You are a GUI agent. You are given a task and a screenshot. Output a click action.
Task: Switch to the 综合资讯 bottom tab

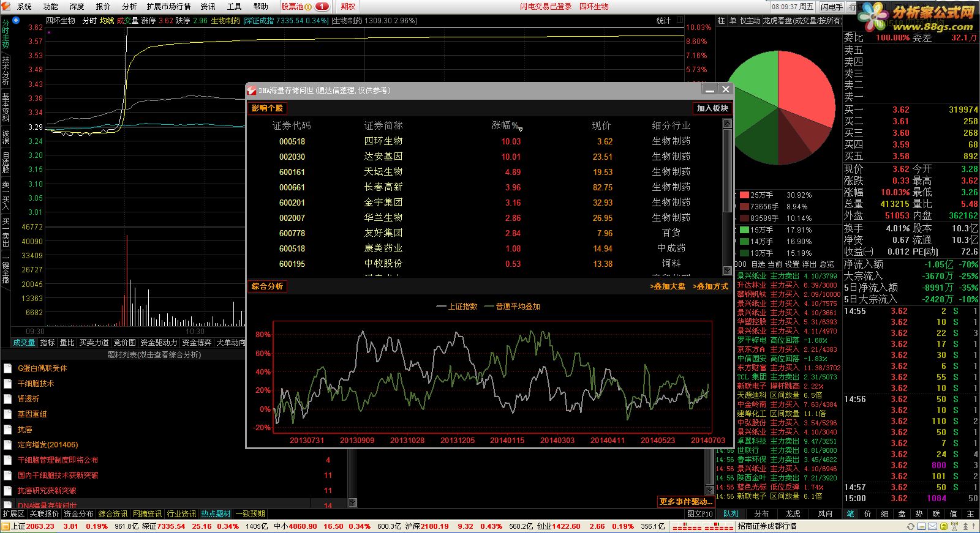pyautogui.click(x=113, y=514)
